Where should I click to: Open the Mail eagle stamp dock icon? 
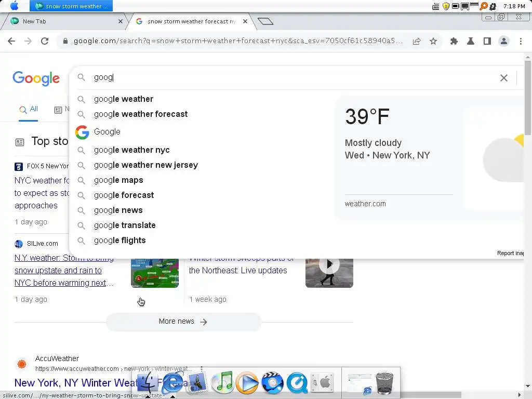[197, 383]
